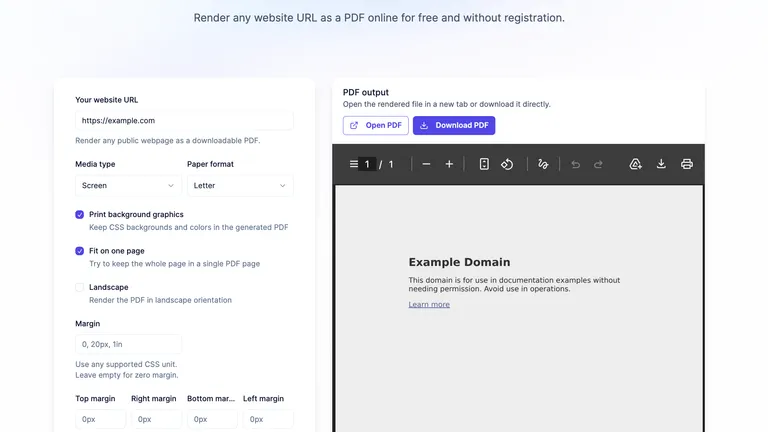Viewport: 768px width, 432px height.
Task: Click the Right margin input
Action: (x=156, y=419)
